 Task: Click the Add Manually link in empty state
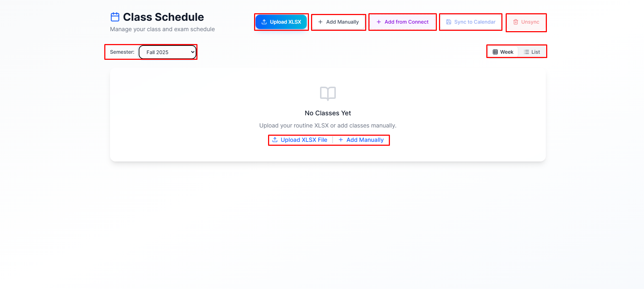361,140
